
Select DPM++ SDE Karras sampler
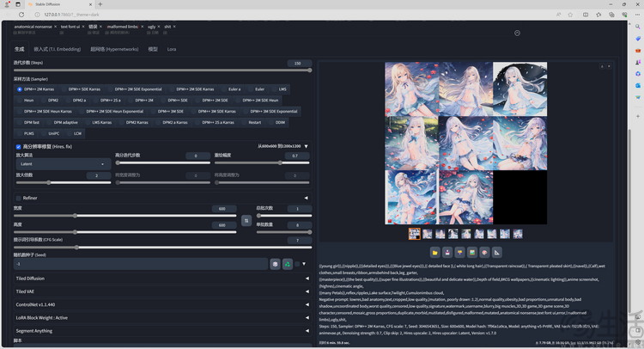81,89
